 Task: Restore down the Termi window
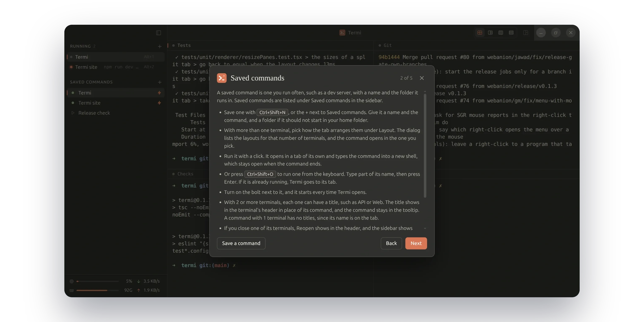point(556,33)
